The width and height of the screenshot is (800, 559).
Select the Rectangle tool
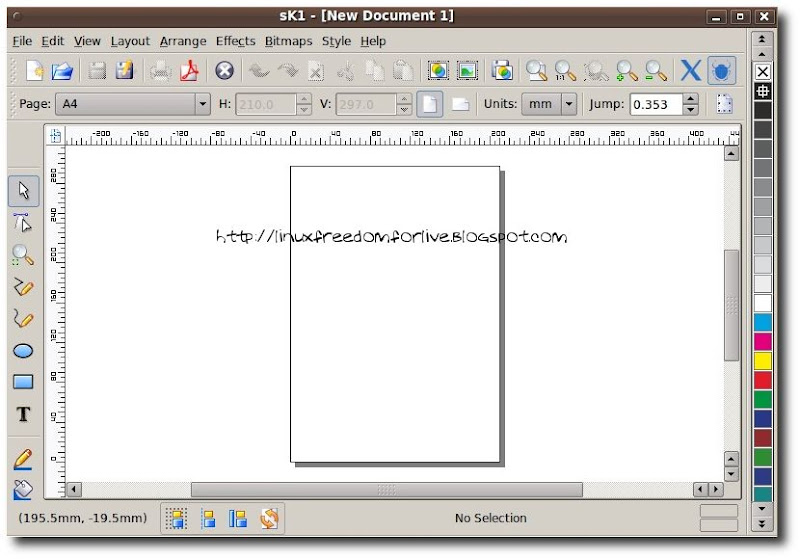tap(22, 382)
